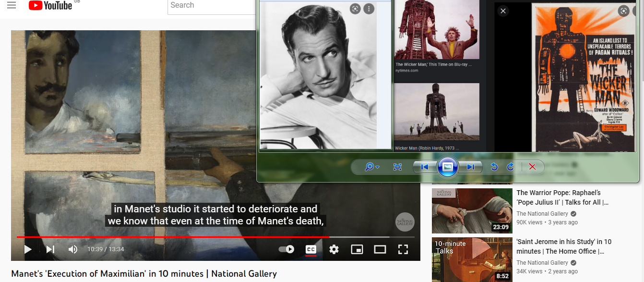Skip to the next video in player
Viewport: 644px width, 282px height.
click(x=50, y=249)
